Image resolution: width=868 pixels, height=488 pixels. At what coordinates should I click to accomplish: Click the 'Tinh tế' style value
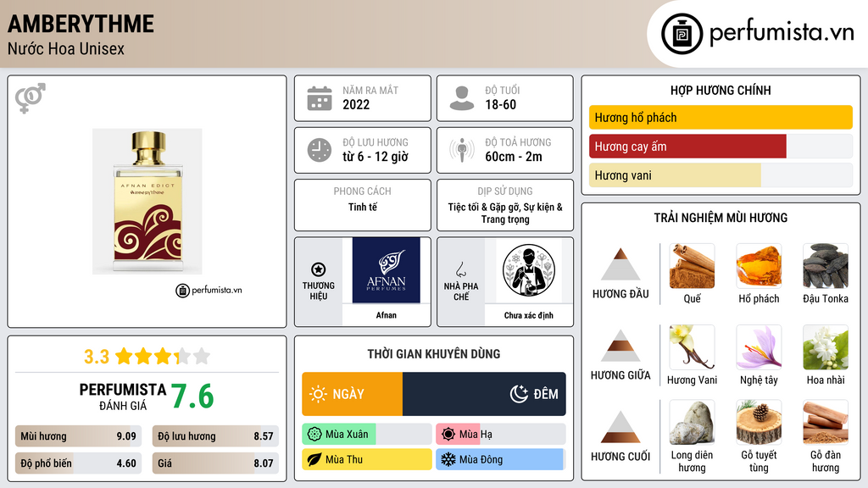[x=363, y=207]
